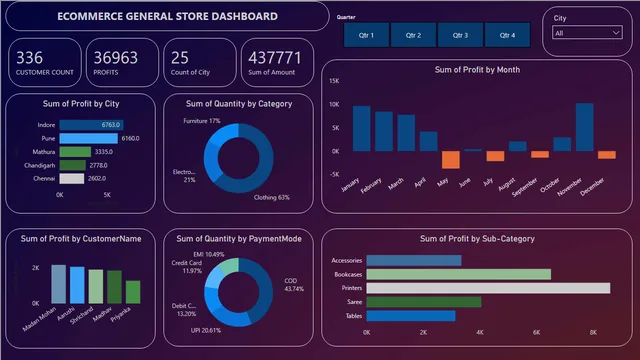Select the November profit column
This screenshot has height=360, width=640.
point(584,127)
